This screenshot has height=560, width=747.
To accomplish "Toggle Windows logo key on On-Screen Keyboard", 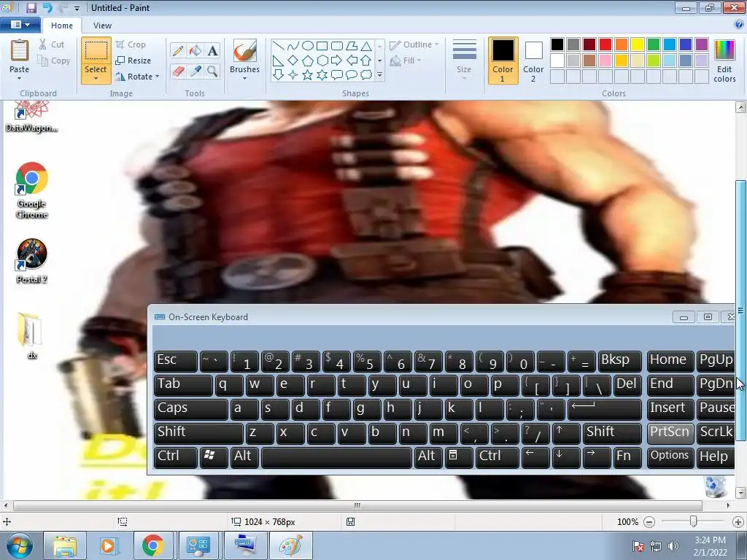I will tap(214, 457).
